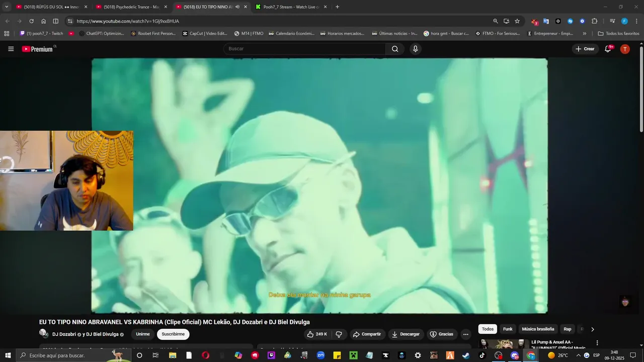The width and height of the screenshot is (644, 362).
Task: Click the Buscar search field
Action: (x=304, y=49)
